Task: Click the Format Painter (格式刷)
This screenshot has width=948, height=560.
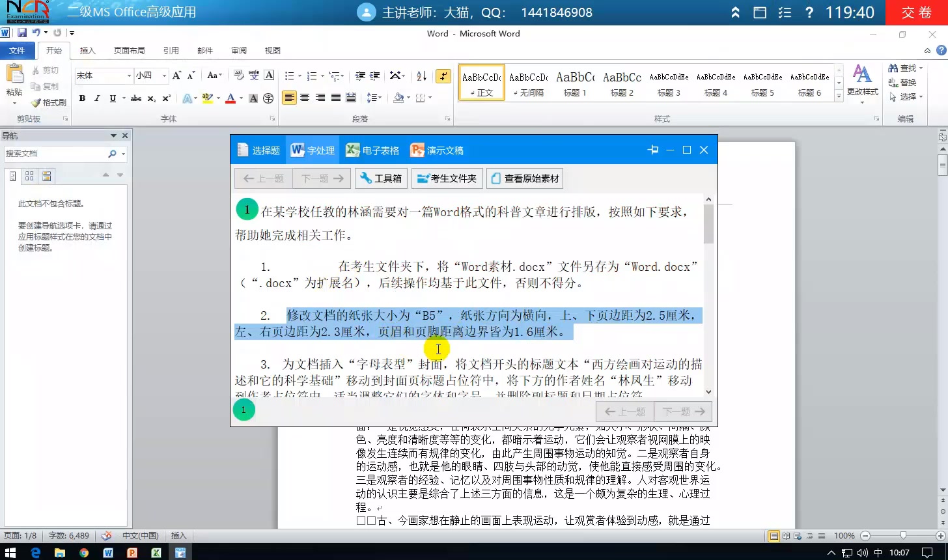Action: click(x=49, y=102)
